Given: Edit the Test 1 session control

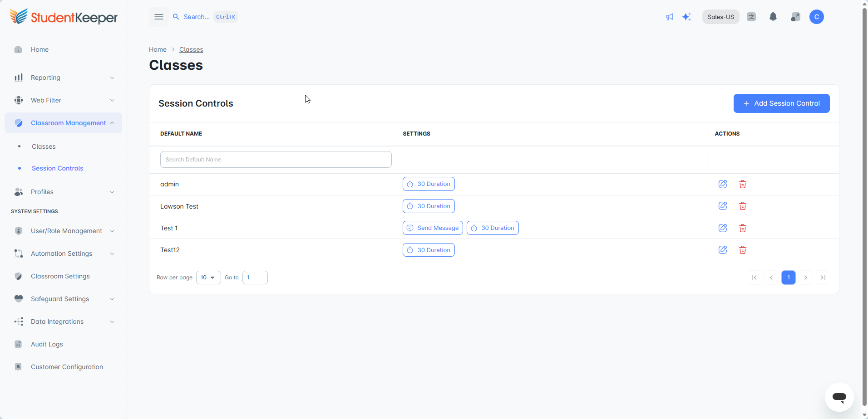Looking at the screenshot, I should point(723,228).
